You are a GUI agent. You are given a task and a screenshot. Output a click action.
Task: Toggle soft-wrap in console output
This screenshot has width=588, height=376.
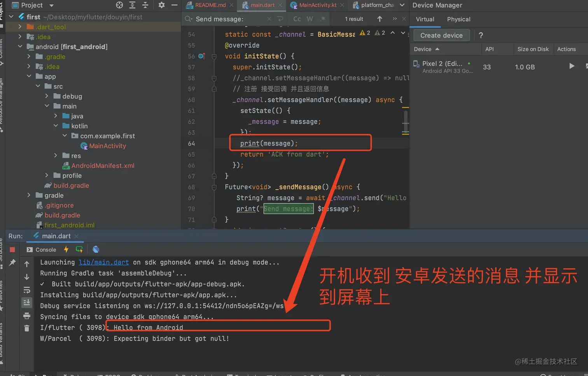pyautogui.click(x=27, y=290)
